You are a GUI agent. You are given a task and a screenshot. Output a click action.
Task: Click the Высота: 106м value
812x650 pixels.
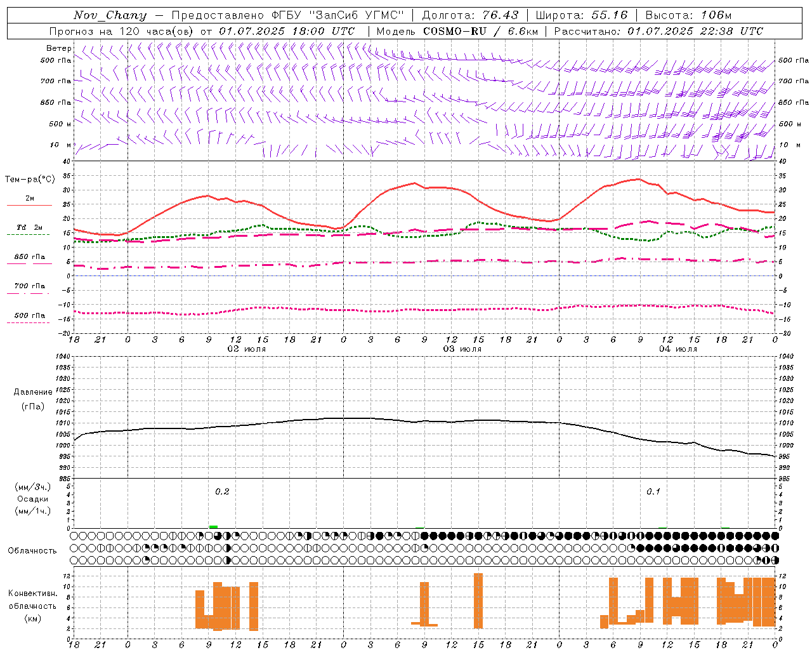coord(688,15)
